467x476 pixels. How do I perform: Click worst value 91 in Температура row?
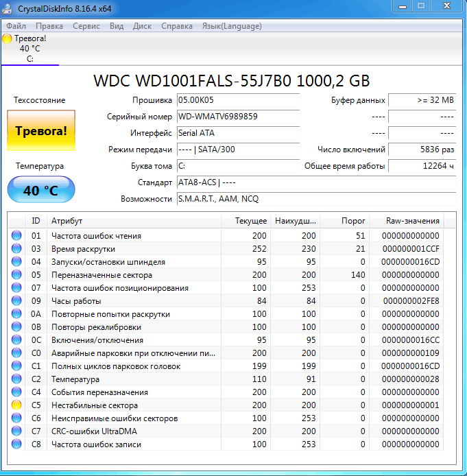click(311, 379)
